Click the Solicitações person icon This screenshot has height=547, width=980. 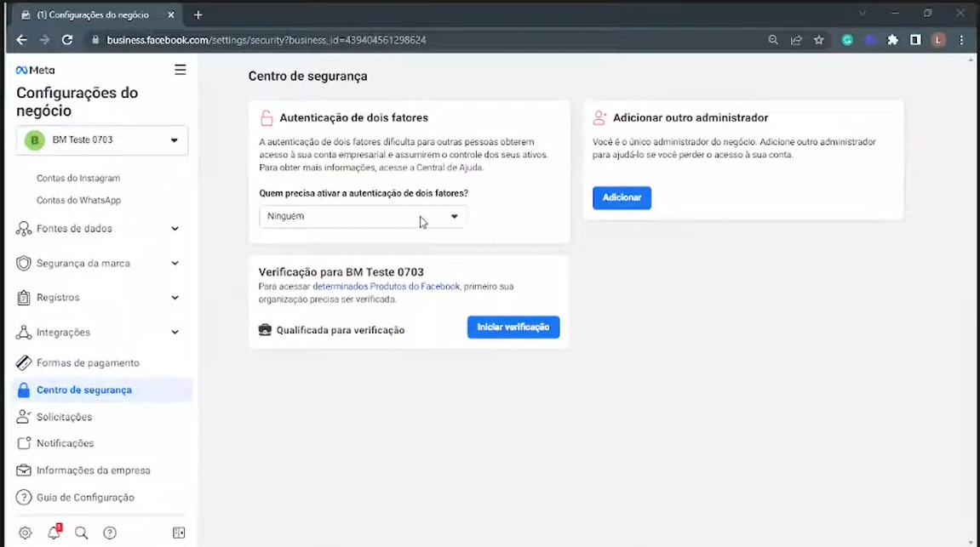coord(24,417)
